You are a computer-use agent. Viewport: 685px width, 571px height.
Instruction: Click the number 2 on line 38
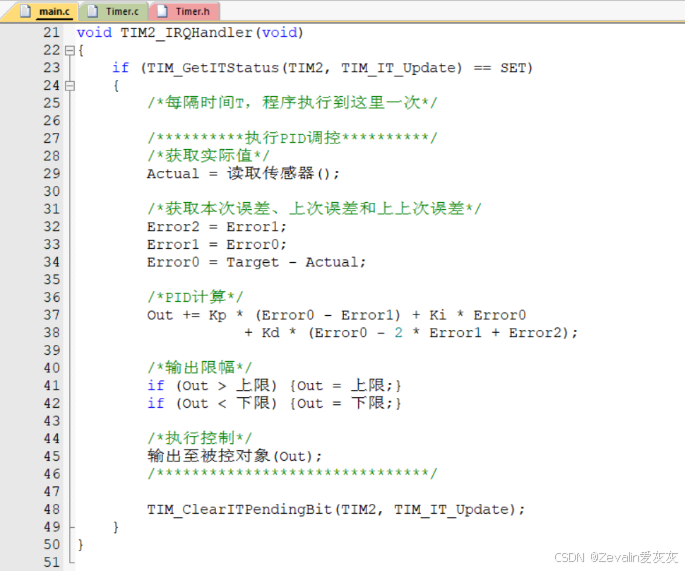click(398, 333)
